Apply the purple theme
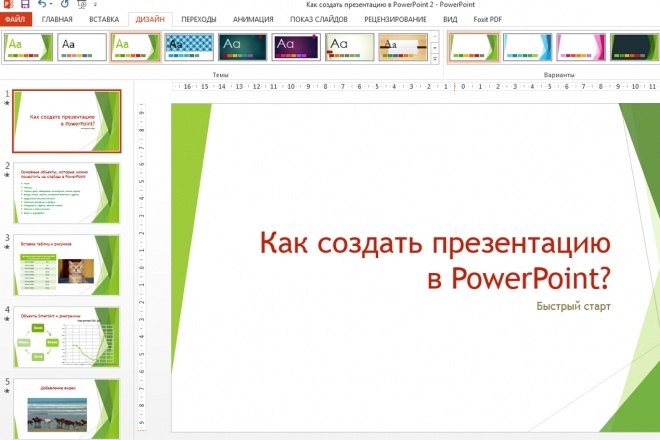 [296, 47]
